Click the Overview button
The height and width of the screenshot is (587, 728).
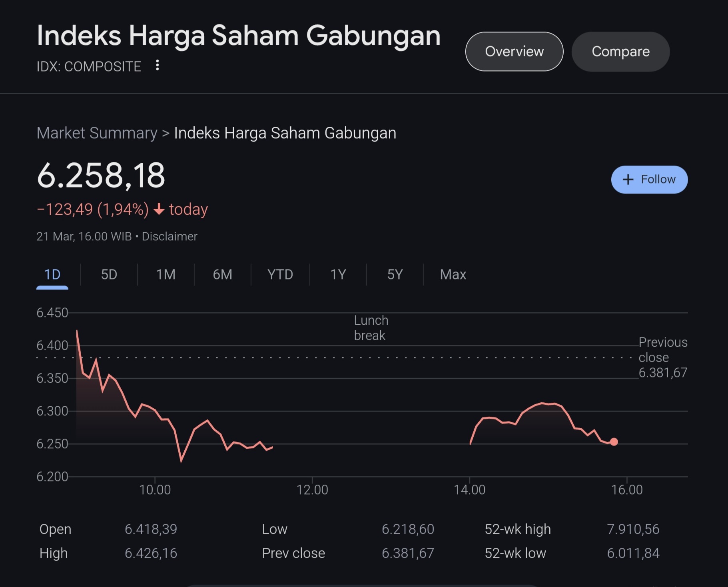tap(514, 52)
